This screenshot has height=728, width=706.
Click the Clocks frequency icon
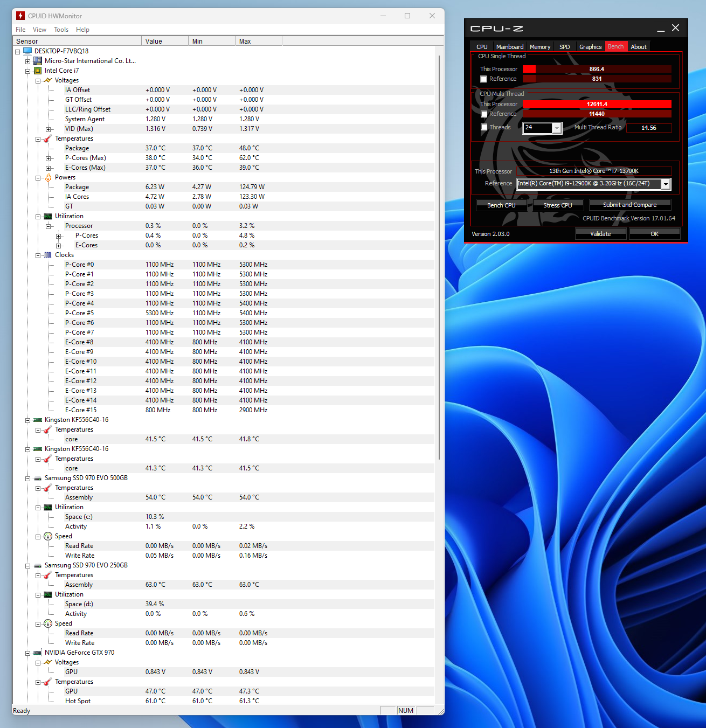coord(48,255)
